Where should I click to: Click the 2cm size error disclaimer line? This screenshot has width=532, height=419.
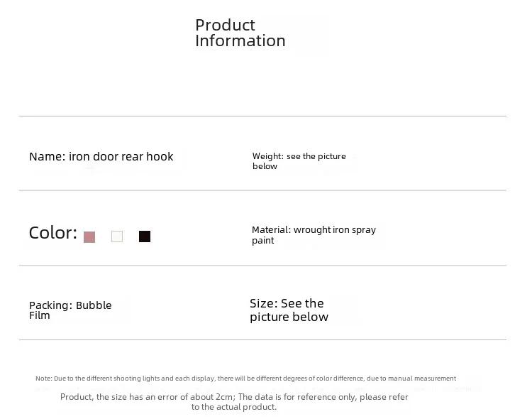[x=234, y=396]
